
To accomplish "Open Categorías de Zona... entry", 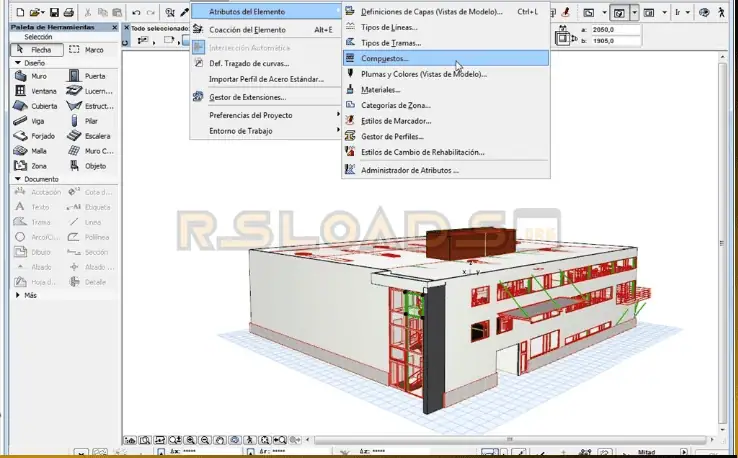I will pos(446,105).
